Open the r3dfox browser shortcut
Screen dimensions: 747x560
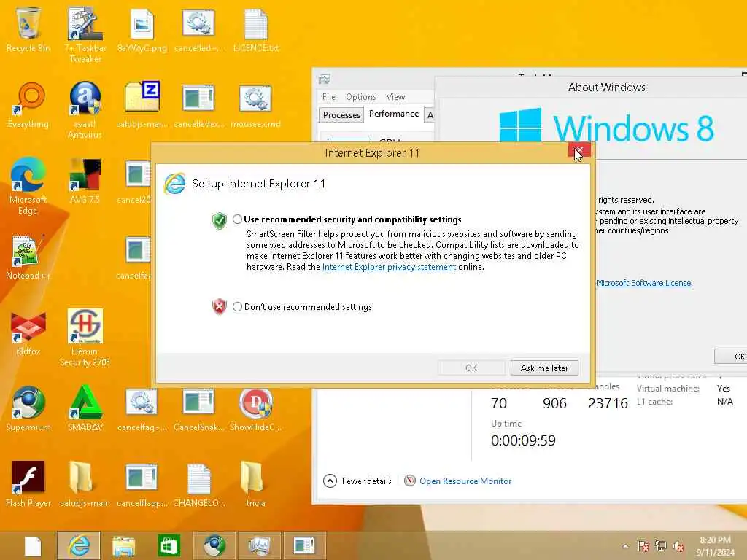28,333
